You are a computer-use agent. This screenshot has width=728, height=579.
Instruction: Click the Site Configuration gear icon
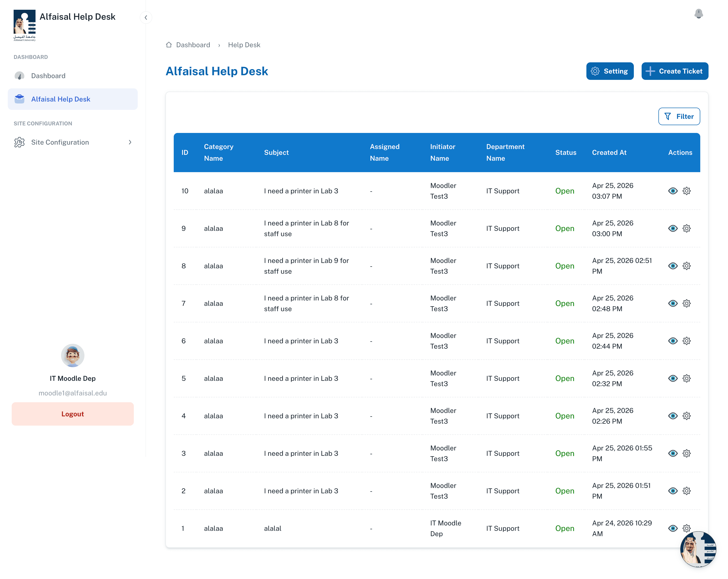point(19,142)
